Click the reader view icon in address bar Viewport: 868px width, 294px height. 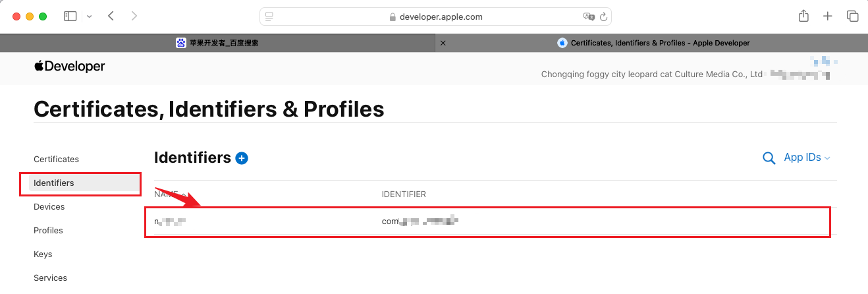[x=269, y=16]
